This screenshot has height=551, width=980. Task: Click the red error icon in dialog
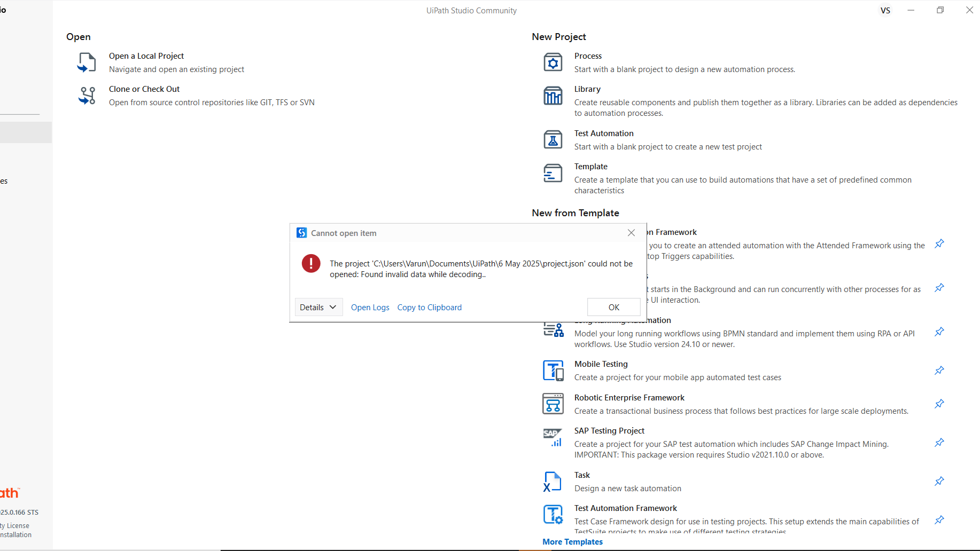(x=311, y=263)
